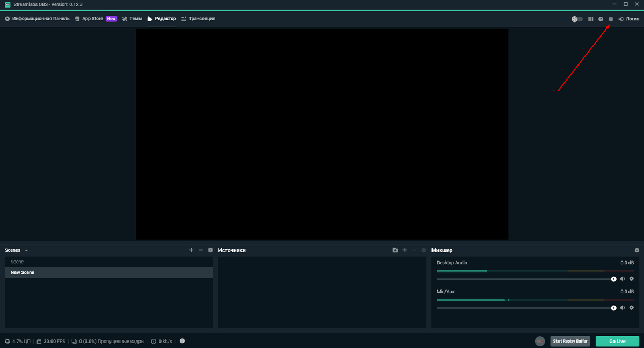Open Desktop Audio settings gear
Screen dimensions: 644x348
coord(632,279)
